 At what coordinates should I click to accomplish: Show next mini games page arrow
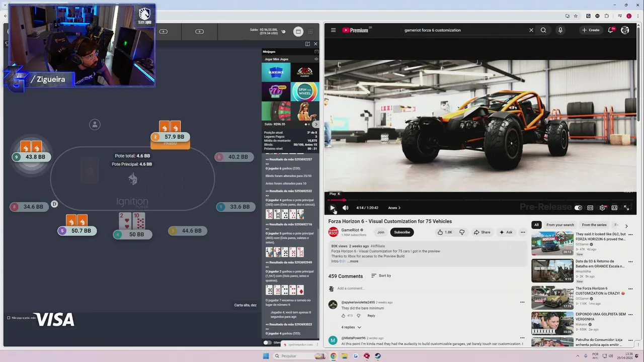pyautogui.click(x=315, y=124)
